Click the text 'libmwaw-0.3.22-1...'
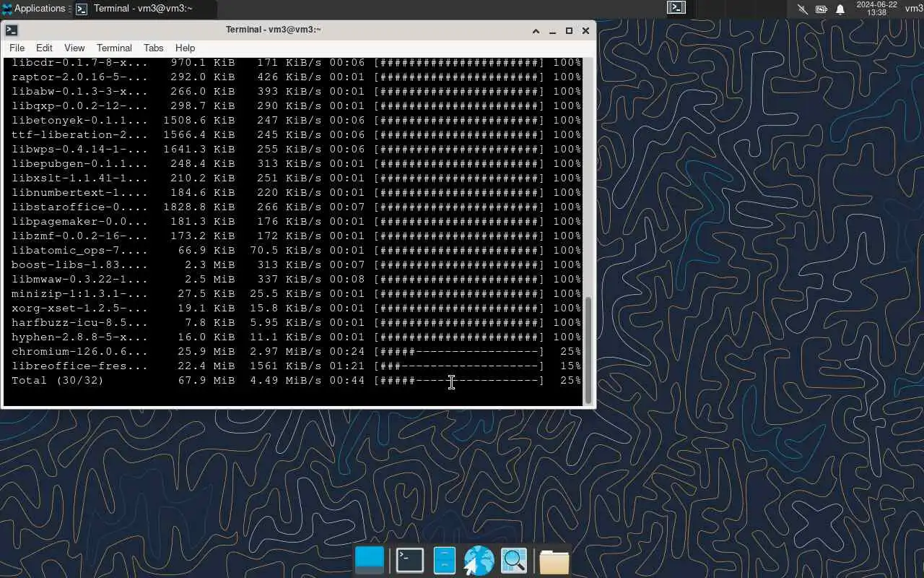Screen dimensions: 924x578 [79, 279]
